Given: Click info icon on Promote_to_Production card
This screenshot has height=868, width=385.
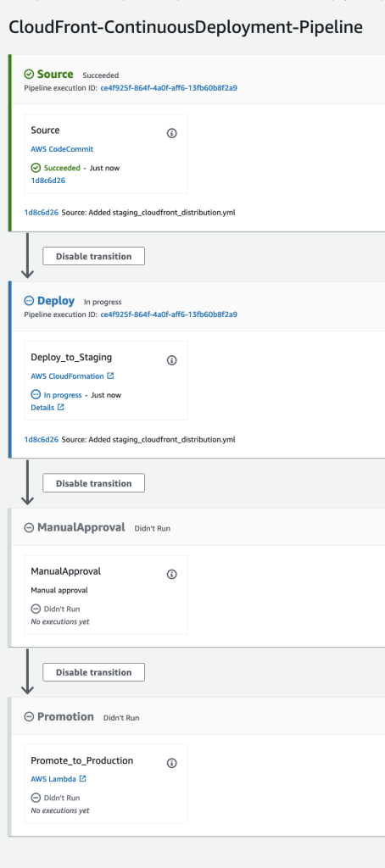Looking at the screenshot, I should click(172, 764).
